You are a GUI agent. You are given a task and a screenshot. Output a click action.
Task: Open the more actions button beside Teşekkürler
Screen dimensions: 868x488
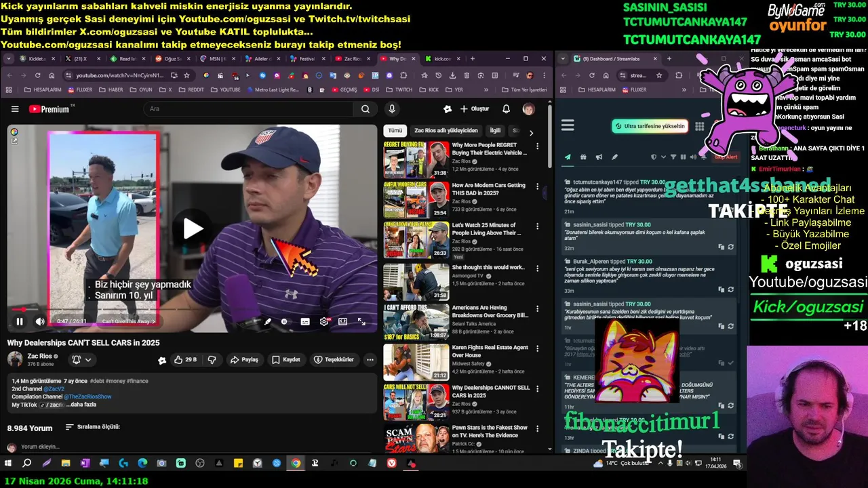[370, 360]
